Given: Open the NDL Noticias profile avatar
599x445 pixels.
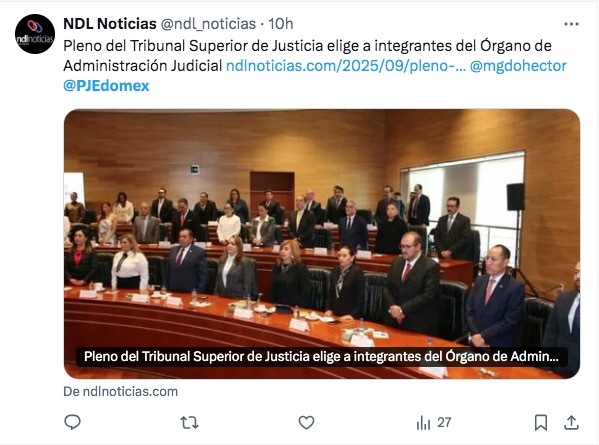Looking at the screenshot, I should [x=35, y=34].
